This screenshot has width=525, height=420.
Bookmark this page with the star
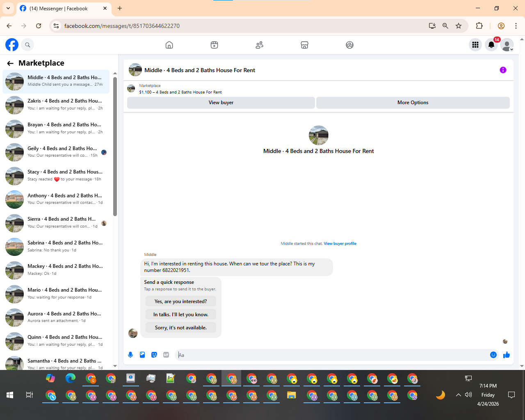coord(459,26)
